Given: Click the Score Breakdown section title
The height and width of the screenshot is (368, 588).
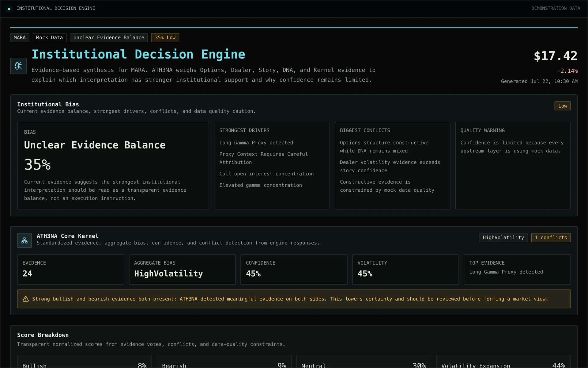Looking at the screenshot, I should point(43,335).
